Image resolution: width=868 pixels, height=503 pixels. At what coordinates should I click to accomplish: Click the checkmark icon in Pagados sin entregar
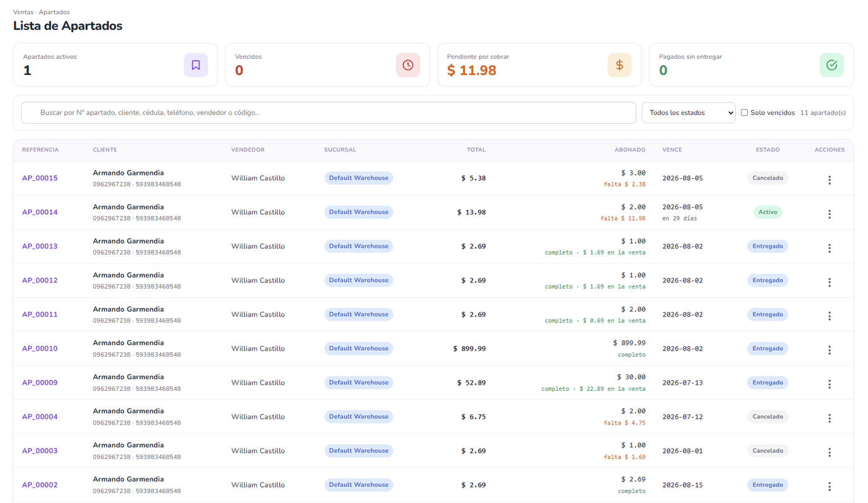(831, 65)
